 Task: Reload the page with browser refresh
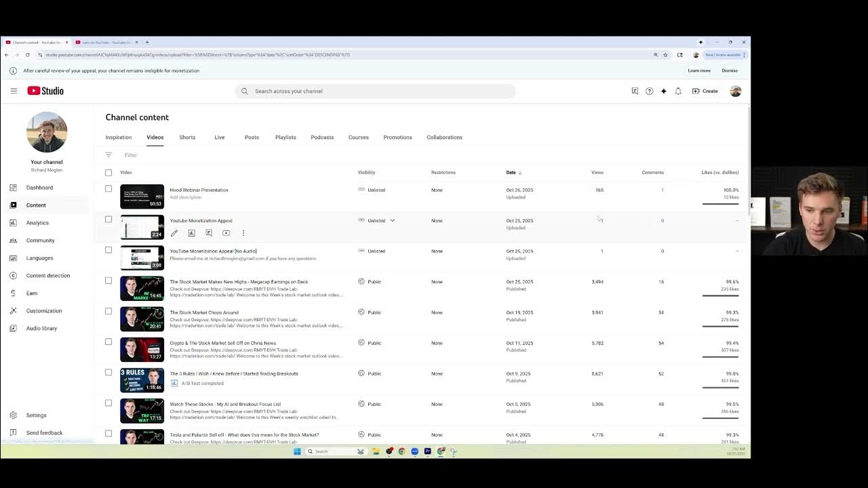pyautogui.click(x=27, y=55)
